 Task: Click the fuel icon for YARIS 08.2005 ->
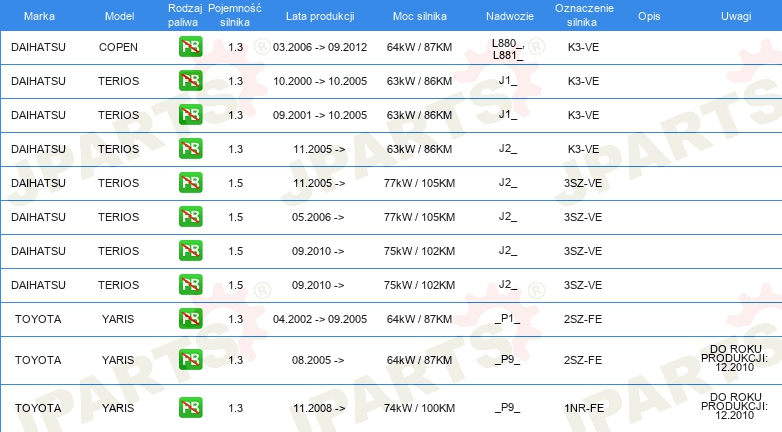[191, 360]
